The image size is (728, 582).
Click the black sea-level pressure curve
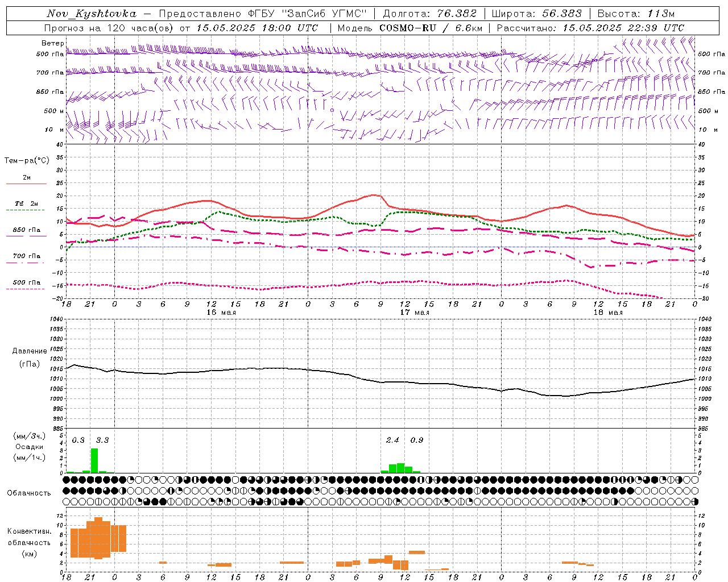pos(380,382)
